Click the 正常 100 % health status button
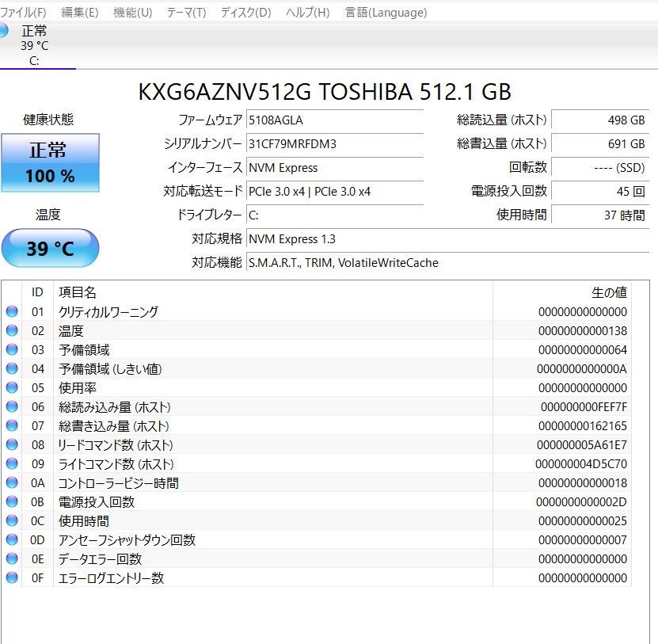Screen dimensions: 658x644 [51, 163]
